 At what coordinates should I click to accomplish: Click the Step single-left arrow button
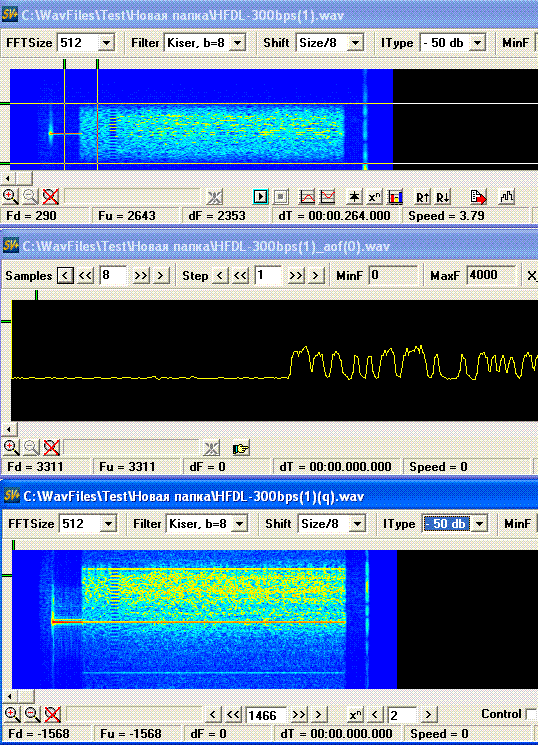220,276
